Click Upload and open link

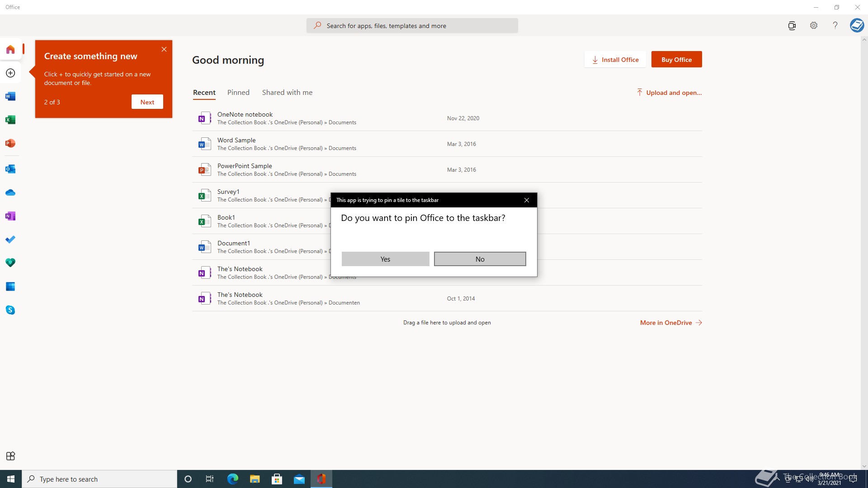click(669, 93)
